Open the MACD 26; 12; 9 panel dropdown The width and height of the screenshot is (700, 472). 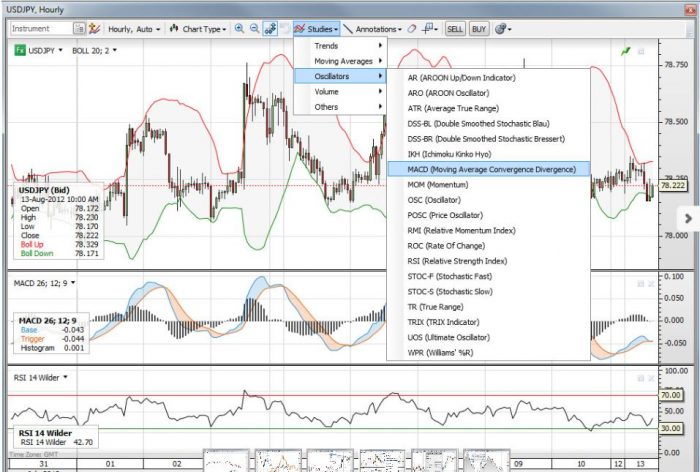(44, 283)
